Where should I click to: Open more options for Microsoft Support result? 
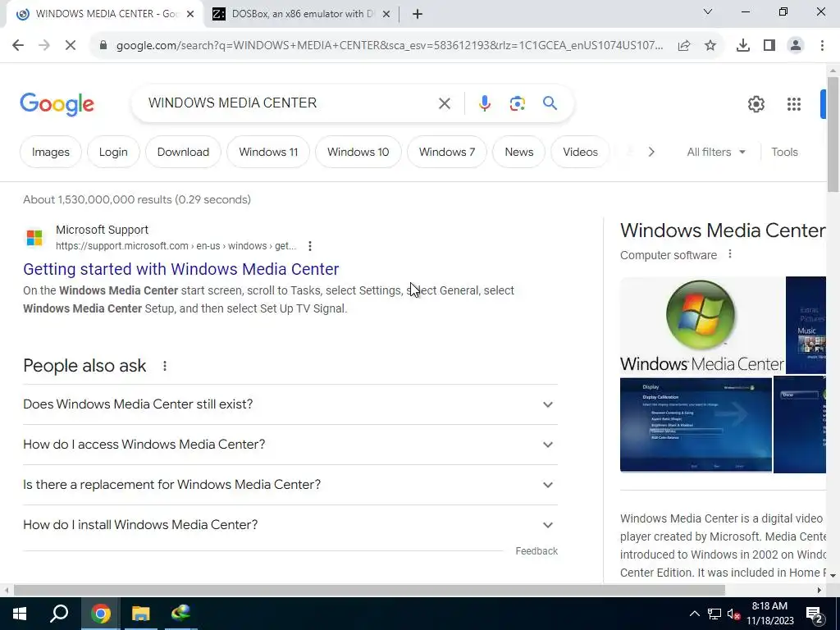coord(309,246)
